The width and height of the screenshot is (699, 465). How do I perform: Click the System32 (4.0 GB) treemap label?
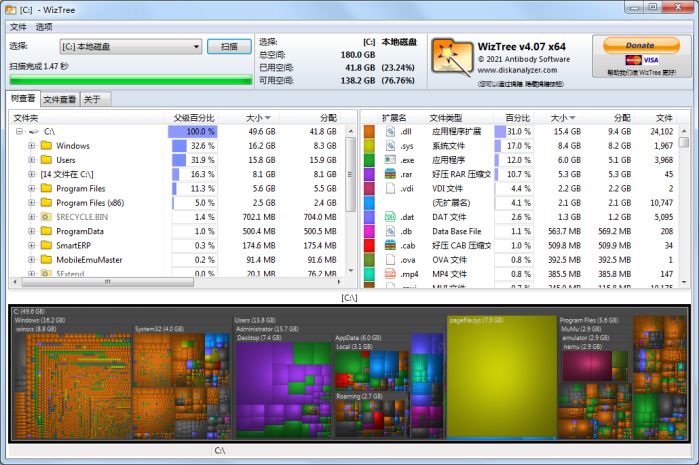click(x=159, y=329)
